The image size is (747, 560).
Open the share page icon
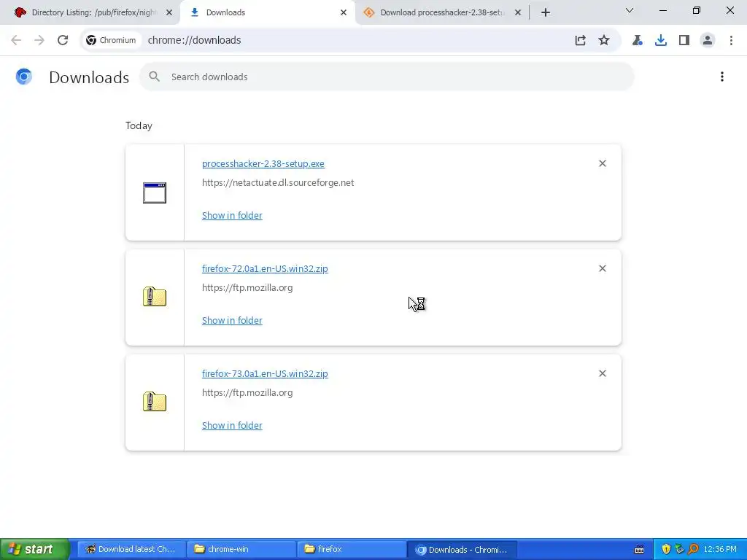click(580, 40)
